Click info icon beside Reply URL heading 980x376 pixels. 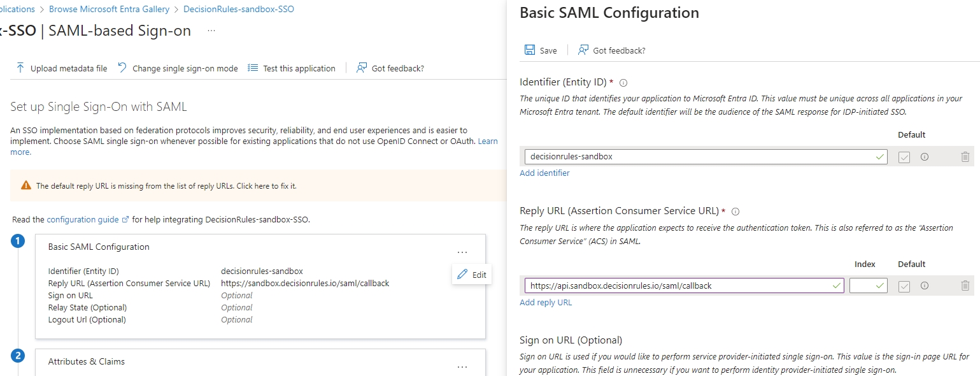point(735,212)
